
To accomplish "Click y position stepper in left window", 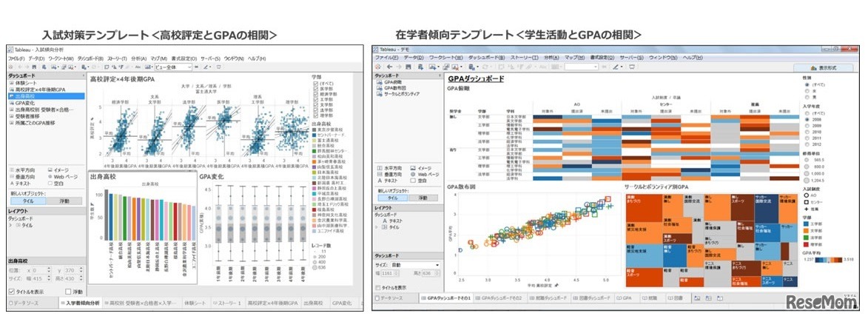I will click(81, 270).
